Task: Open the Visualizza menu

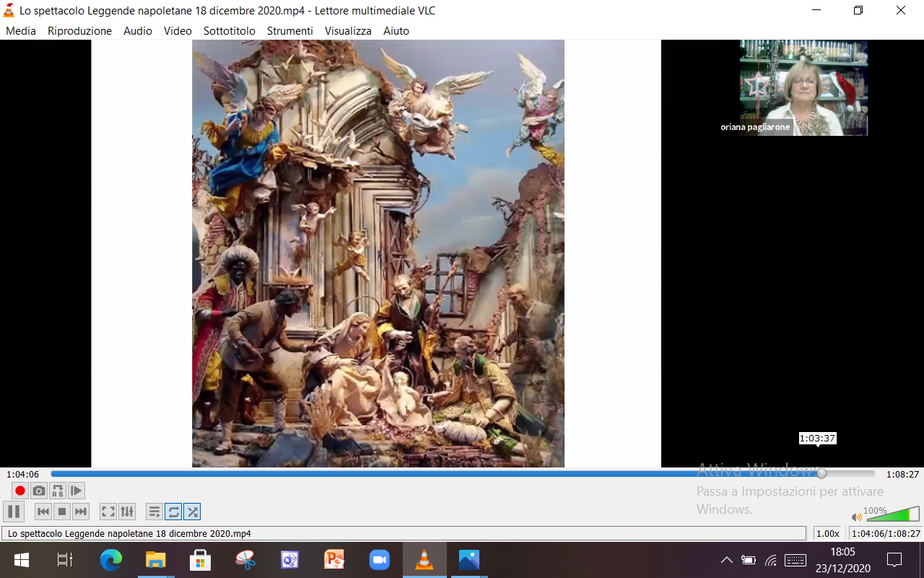Action: pos(348,31)
